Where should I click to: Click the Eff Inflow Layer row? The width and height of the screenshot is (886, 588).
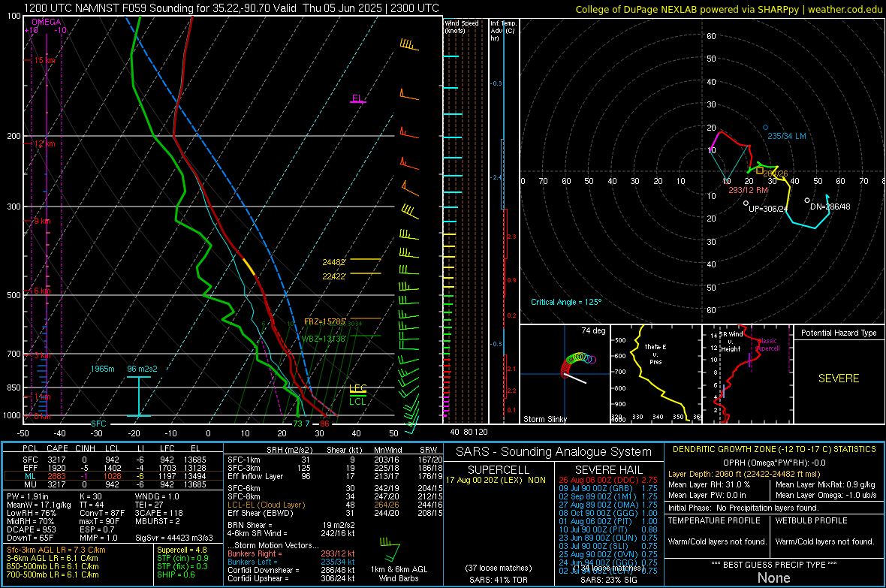(x=335, y=476)
